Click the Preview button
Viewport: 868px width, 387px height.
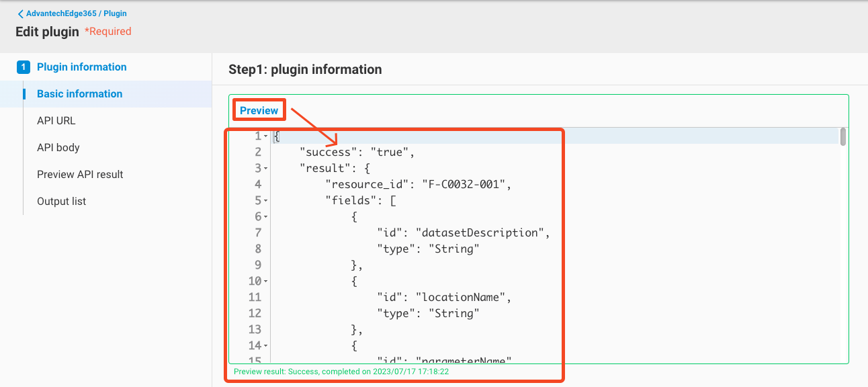(x=259, y=109)
